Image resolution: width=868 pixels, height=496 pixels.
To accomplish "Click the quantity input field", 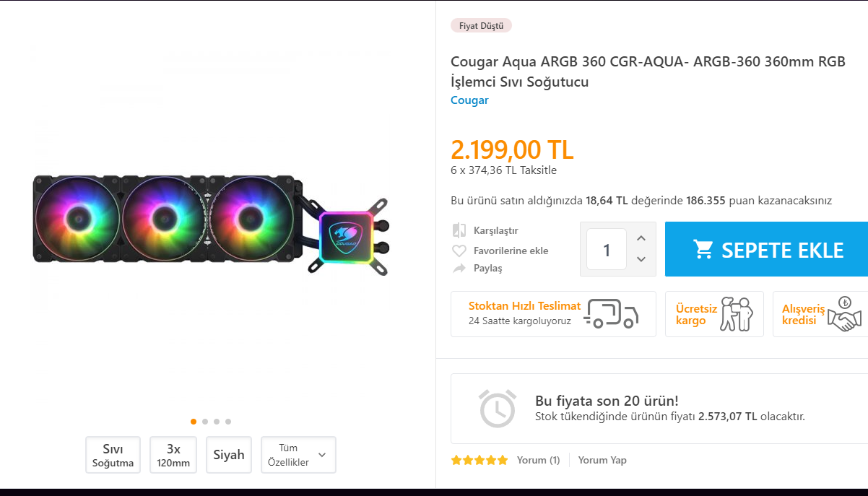I will point(607,250).
